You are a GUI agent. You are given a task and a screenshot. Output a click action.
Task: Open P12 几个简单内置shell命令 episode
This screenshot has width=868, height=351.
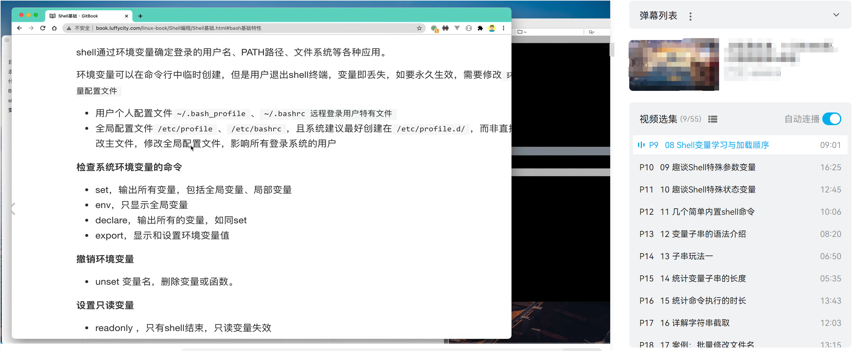click(x=707, y=212)
